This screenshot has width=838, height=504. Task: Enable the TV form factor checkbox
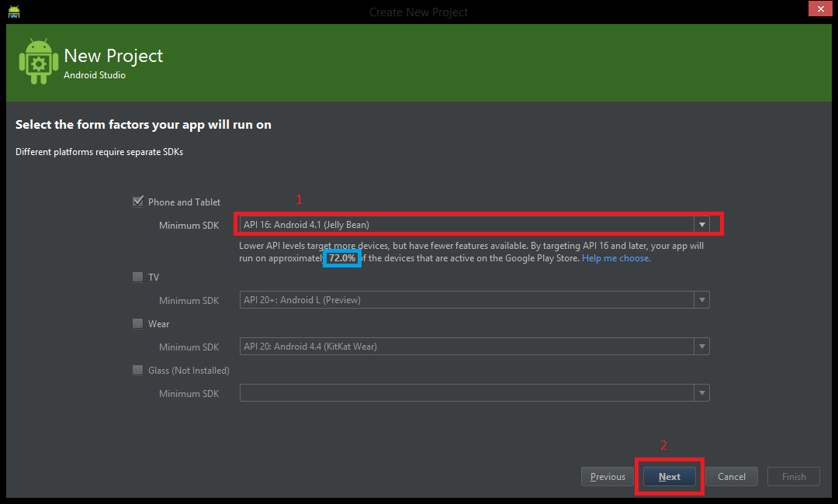(x=137, y=277)
